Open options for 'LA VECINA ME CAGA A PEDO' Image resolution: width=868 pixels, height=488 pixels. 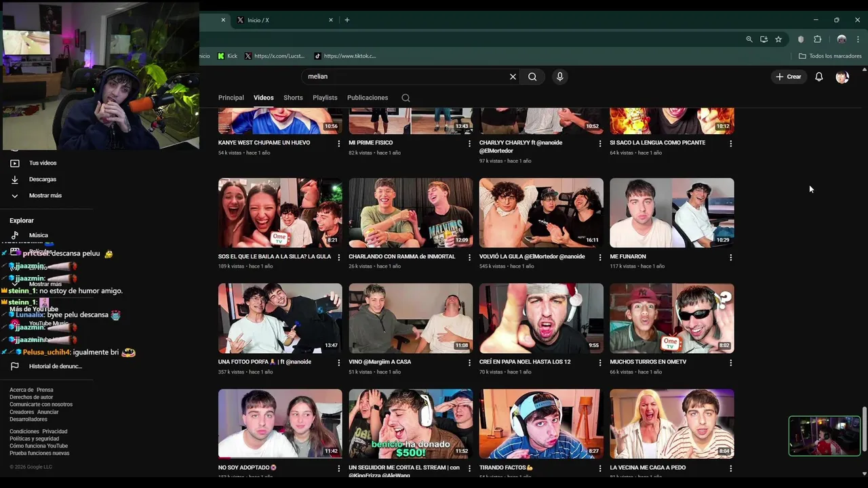pos(730,468)
